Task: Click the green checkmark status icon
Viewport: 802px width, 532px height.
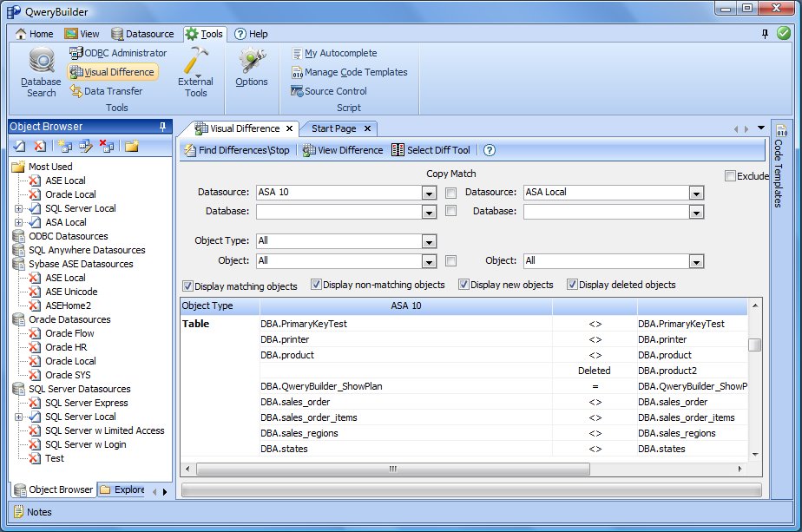Action: point(784,33)
